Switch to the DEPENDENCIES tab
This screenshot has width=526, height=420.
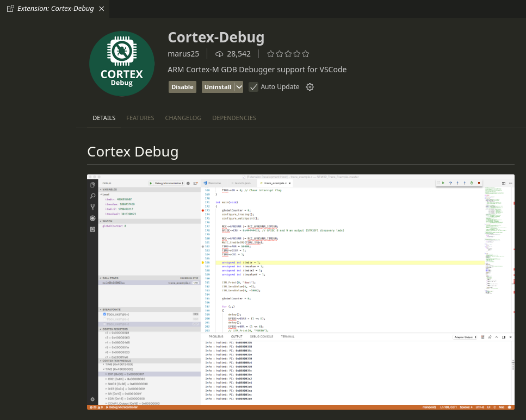(234, 118)
